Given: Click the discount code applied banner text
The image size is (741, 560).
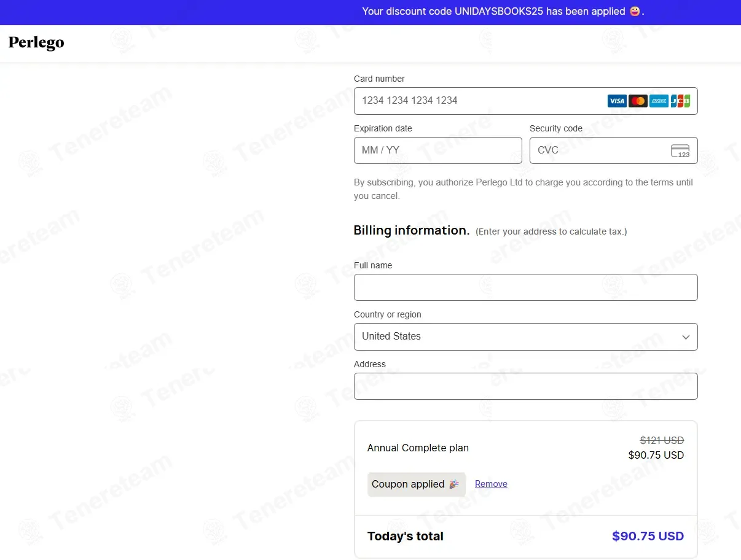Looking at the screenshot, I should pos(503,11).
